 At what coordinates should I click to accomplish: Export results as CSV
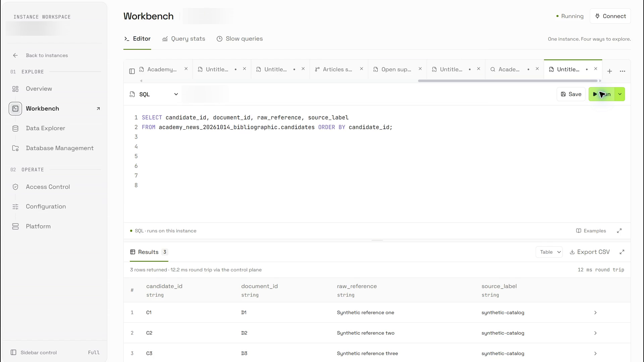(590, 252)
